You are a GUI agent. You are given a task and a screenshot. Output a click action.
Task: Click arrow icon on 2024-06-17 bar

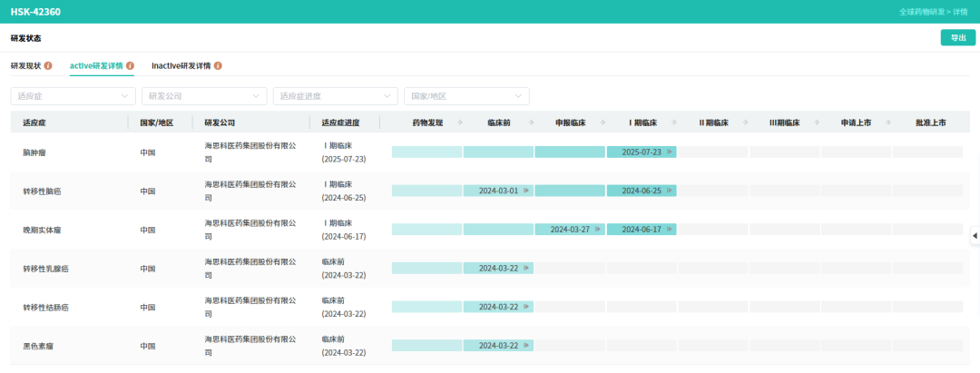point(670,230)
